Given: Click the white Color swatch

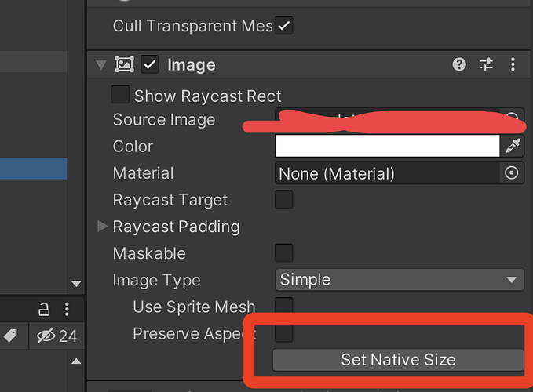Looking at the screenshot, I should [x=387, y=146].
